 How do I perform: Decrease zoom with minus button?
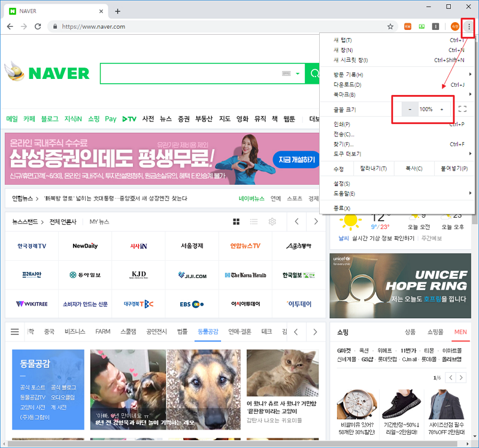(x=410, y=109)
